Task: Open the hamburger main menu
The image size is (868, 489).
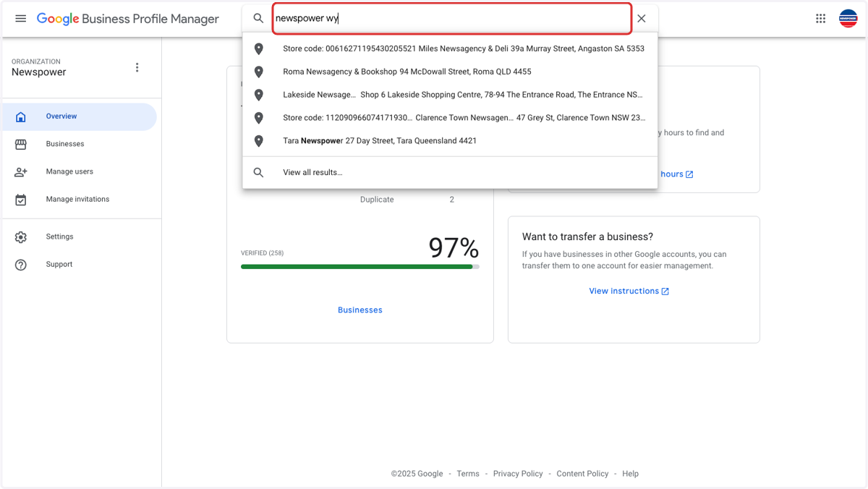Action: pyautogui.click(x=21, y=19)
